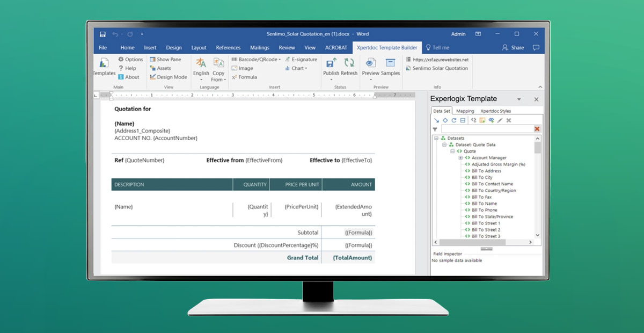Open the ribbon display options icon
644x333 pixels.
(x=478, y=34)
